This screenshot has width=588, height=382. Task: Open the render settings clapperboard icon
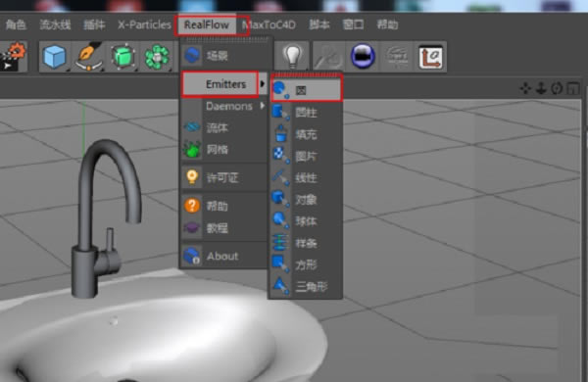pos(13,57)
